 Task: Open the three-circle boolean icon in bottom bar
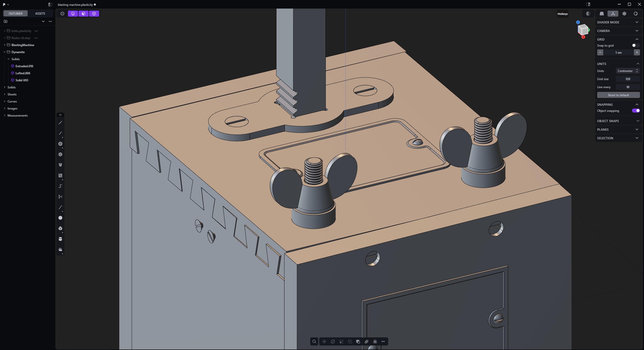[375, 341]
